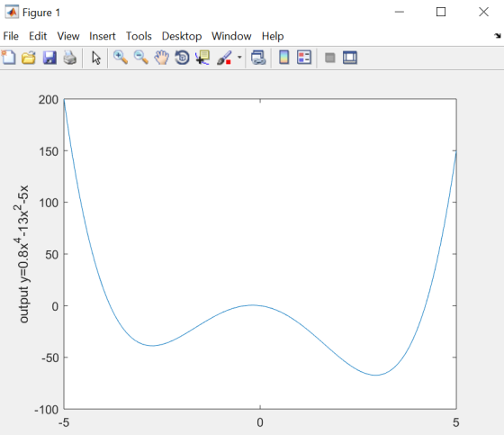This screenshot has height=435, width=504.
Task: Insert a Legend using the toolbar icon
Action: coord(304,58)
